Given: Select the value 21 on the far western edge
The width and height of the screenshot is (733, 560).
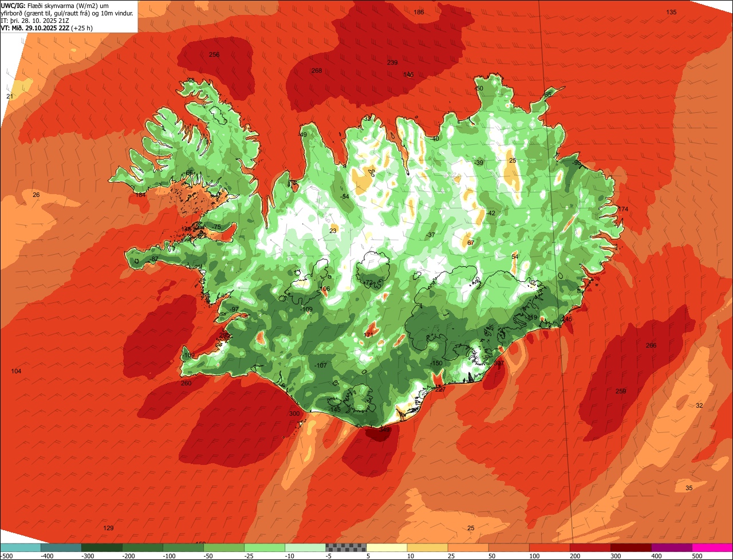Looking at the screenshot, I should pyautogui.click(x=10, y=96).
